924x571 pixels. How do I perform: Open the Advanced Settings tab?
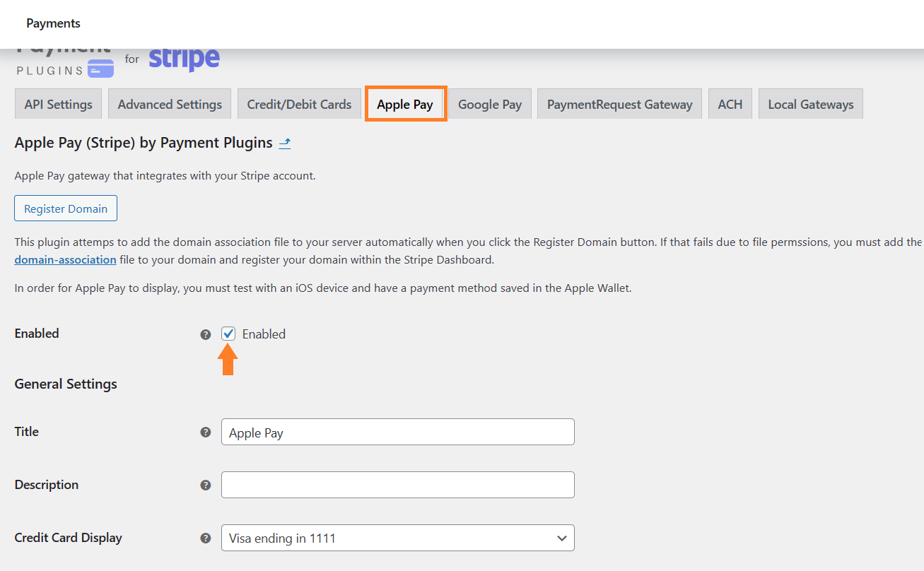click(170, 104)
